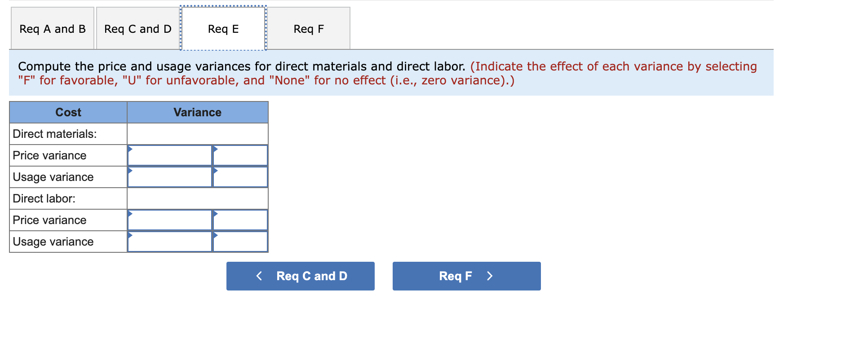Open the Req F tab
Screen dimensions: 868x352
tap(308, 28)
